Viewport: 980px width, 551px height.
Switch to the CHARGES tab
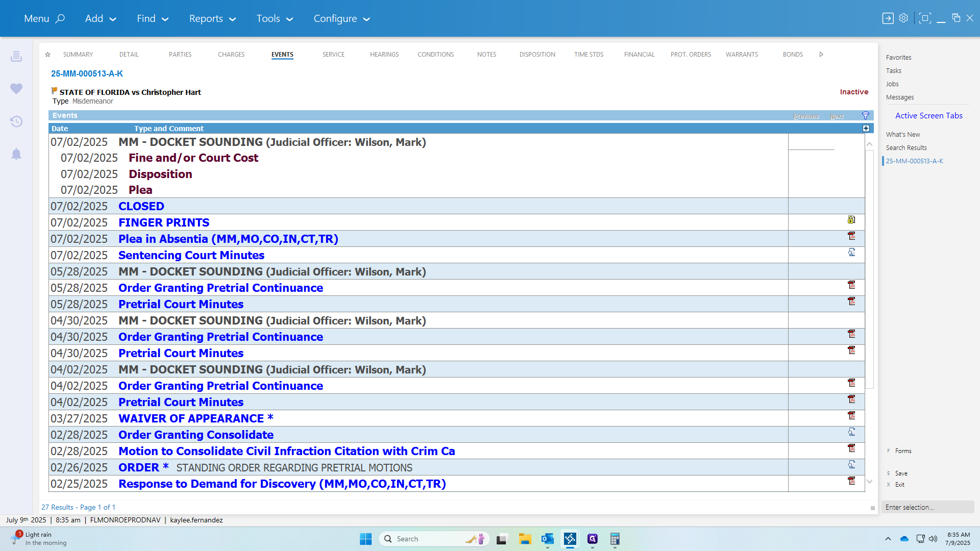click(x=231, y=55)
